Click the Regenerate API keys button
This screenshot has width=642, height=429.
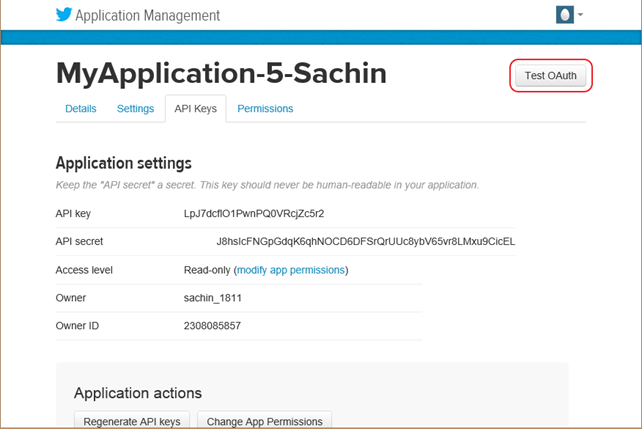132,421
